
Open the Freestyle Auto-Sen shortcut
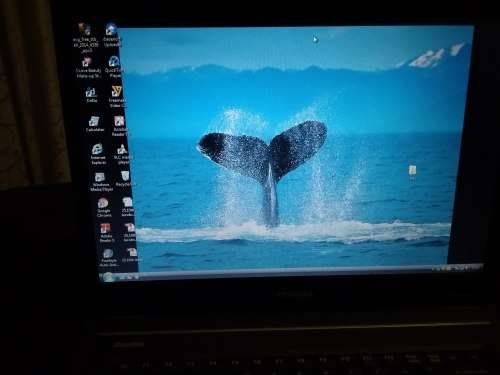109,258
